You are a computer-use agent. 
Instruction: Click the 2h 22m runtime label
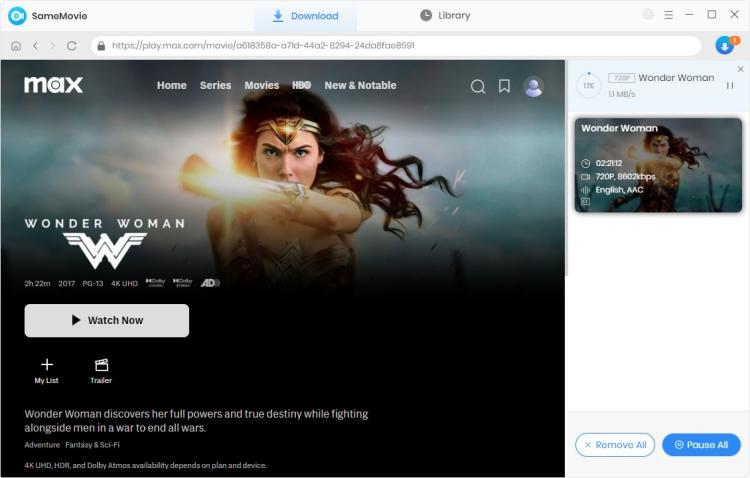(x=37, y=283)
